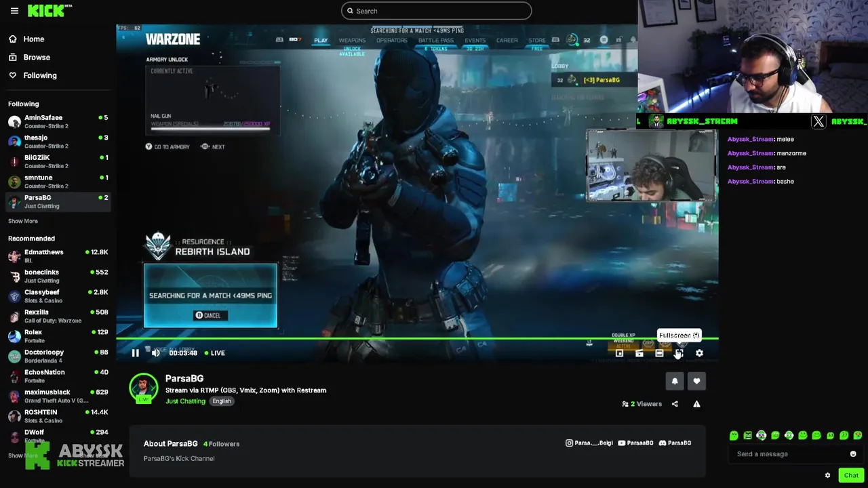The width and height of the screenshot is (868, 488).
Task: Report the stream via warning icon
Action: (696, 404)
